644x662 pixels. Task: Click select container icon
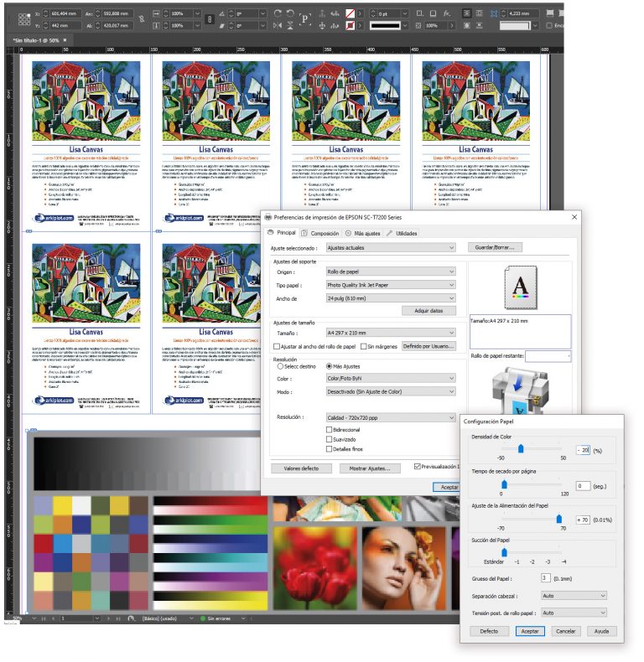pos(322,13)
